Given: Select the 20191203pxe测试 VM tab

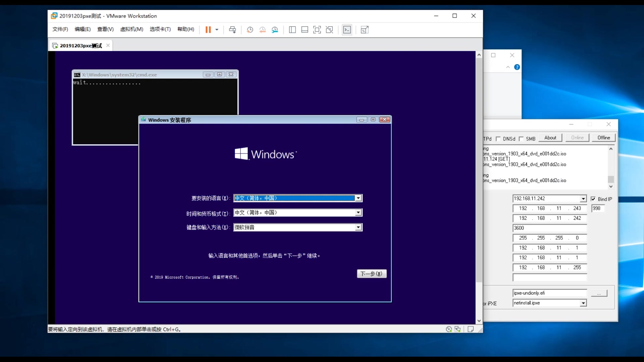Looking at the screenshot, I should tap(80, 46).
